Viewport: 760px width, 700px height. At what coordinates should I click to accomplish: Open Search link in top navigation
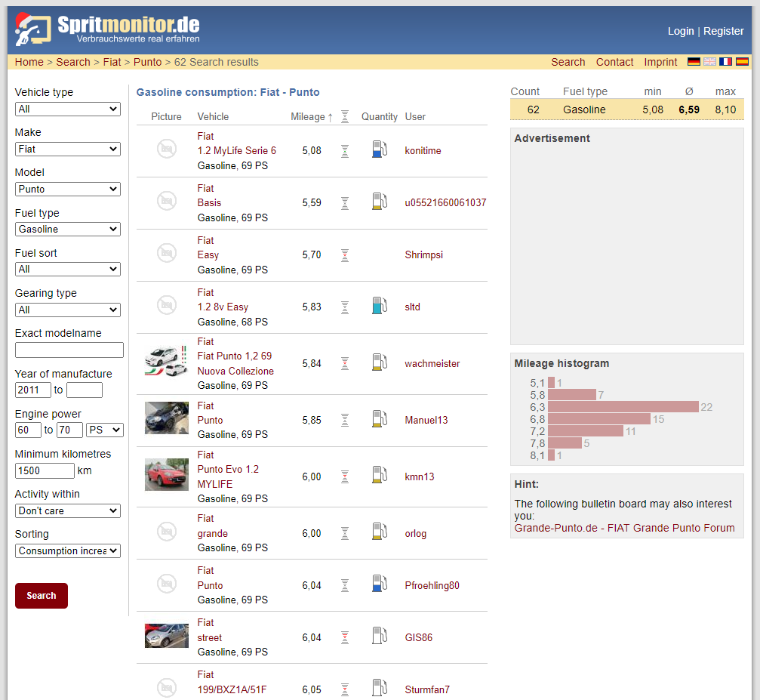click(x=568, y=62)
